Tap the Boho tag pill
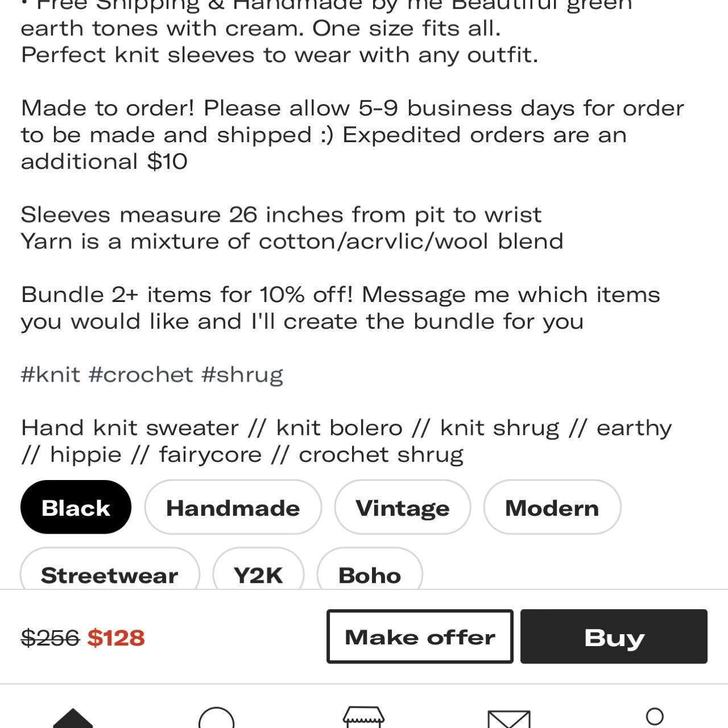This screenshot has height=728, width=728. [x=370, y=575]
